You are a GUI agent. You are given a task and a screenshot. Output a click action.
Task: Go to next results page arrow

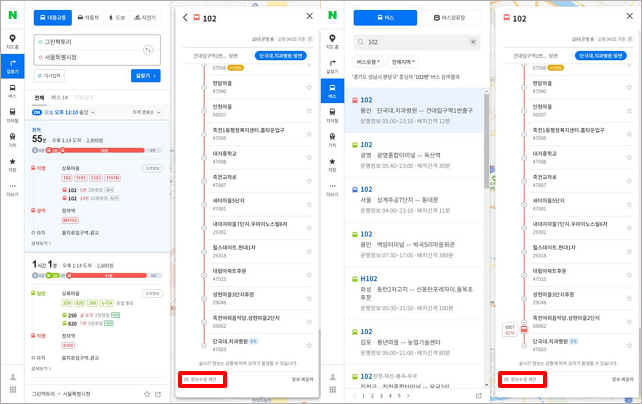(x=408, y=396)
